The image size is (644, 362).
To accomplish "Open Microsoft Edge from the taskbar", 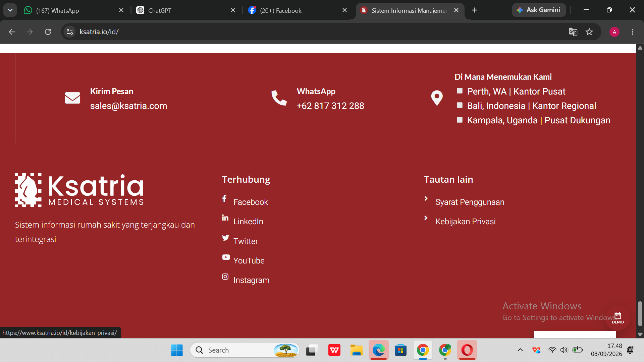I will (x=379, y=350).
